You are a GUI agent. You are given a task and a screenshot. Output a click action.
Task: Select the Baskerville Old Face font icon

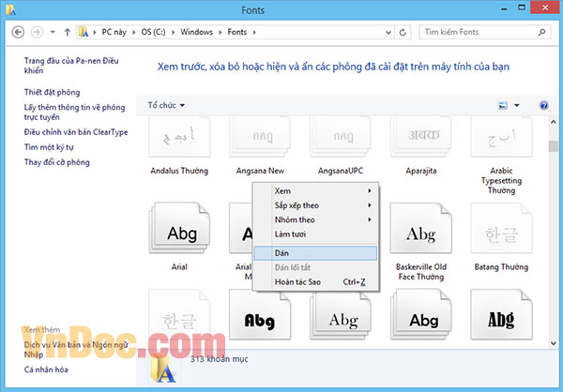tap(421, 228)
